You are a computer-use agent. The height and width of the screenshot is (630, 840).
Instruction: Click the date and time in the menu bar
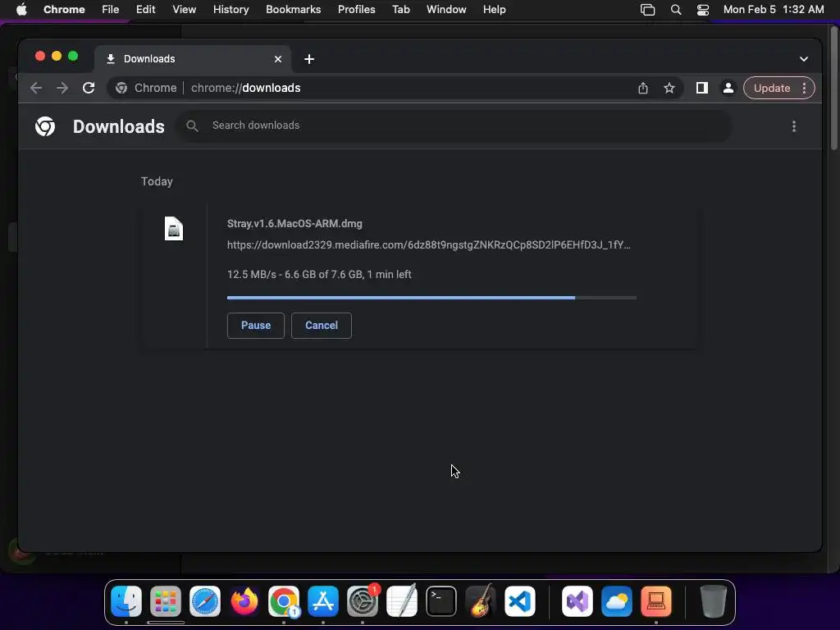point(774,10)
